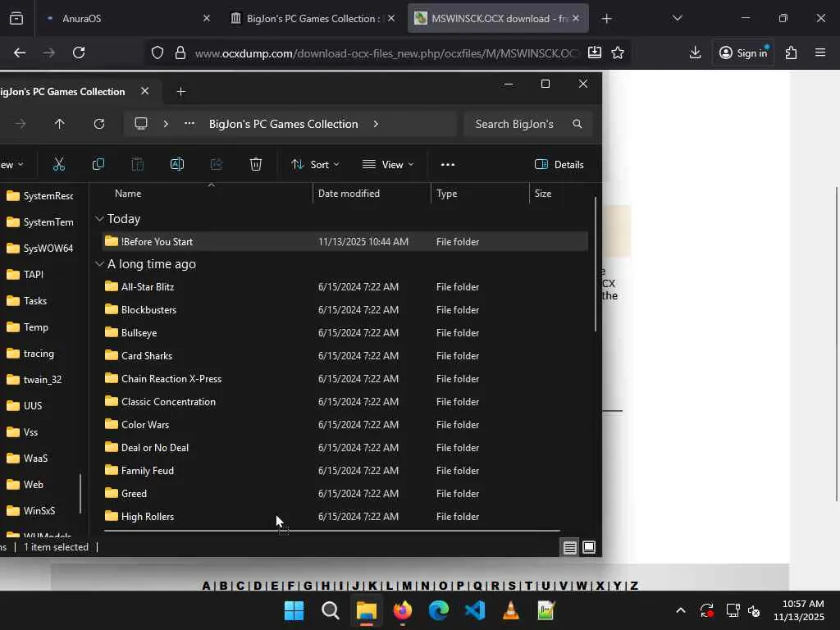The width and height of the screenshot is (840, 630).
Task: Bookmark this page with the star icon
Action: point(618,52)
